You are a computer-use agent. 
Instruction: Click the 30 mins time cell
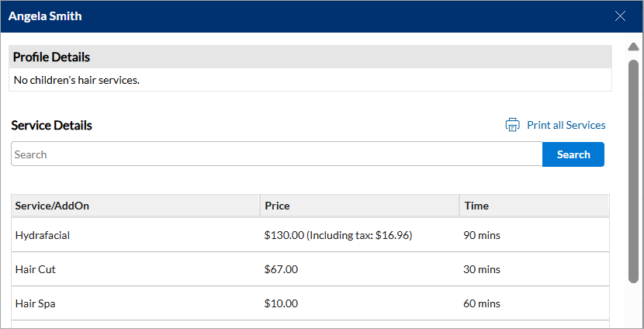(x=482, y=269)
